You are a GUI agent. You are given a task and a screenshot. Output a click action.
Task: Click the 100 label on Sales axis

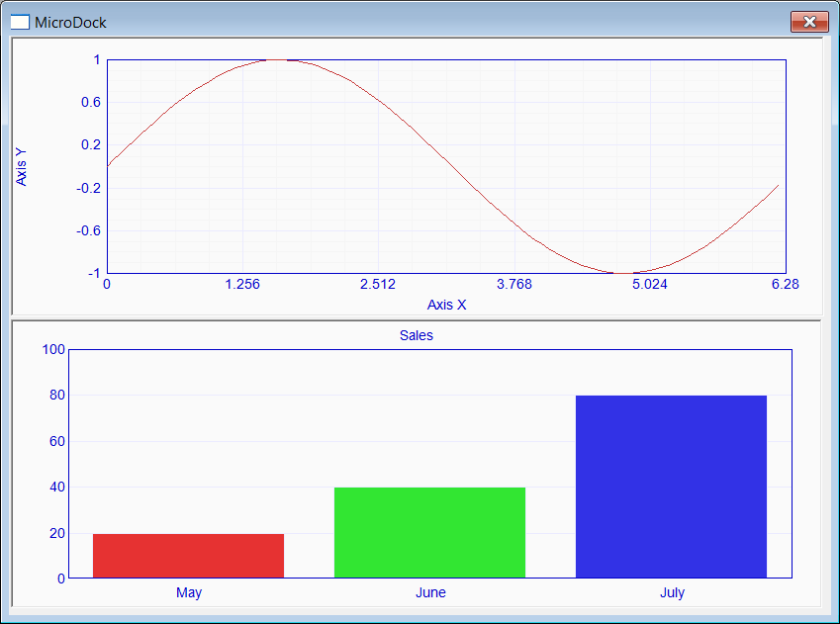pos(53,349)
